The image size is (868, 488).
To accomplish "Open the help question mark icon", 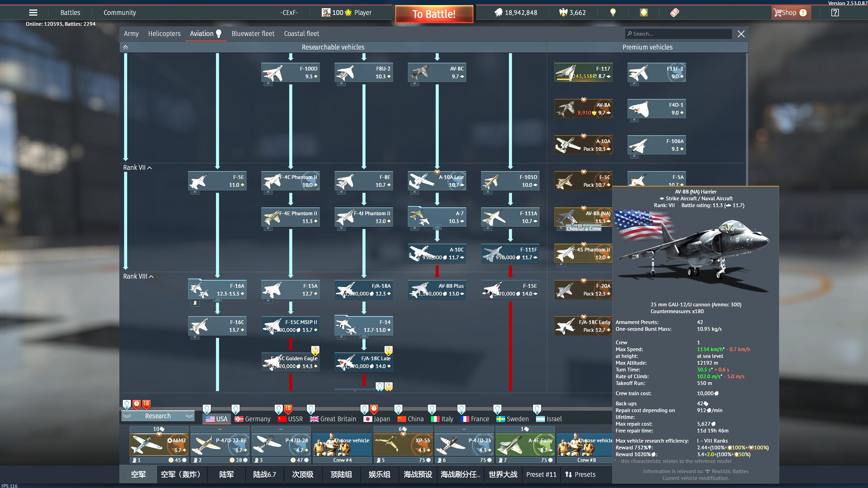I will pyautogui.click(x=835, y=13).
